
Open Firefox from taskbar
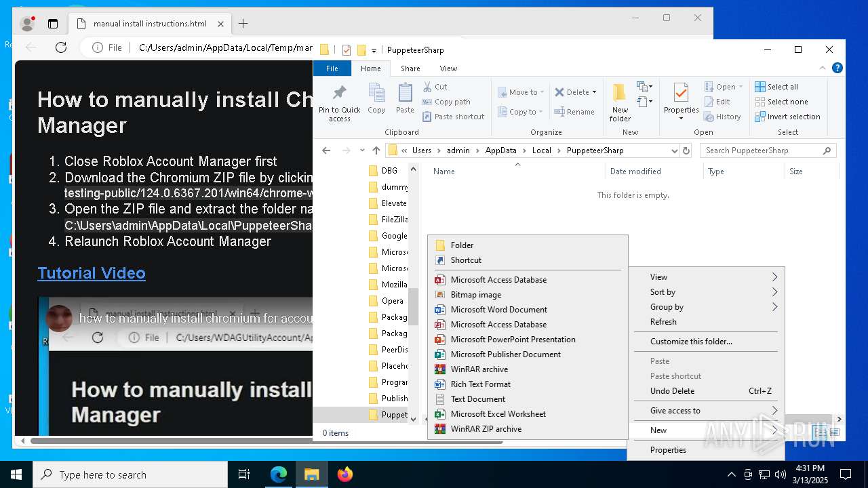click(344, 474)
